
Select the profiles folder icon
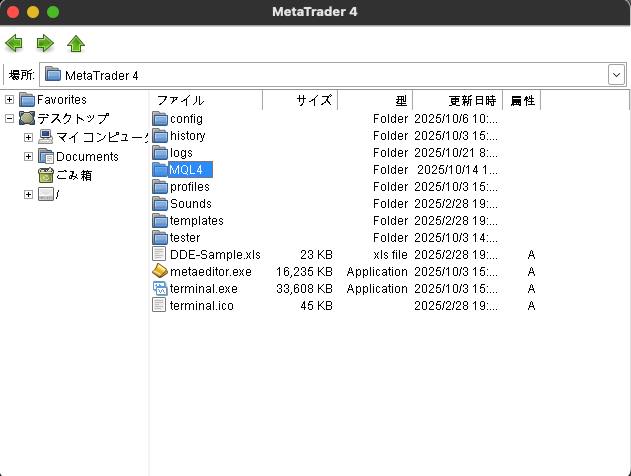[x=160, y=187]
